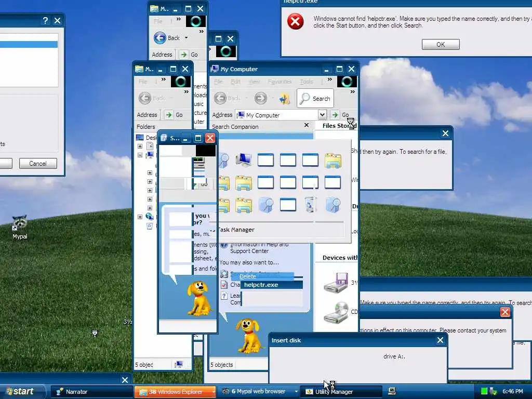Select the highlighted blue row in left dialog list

(x=29, y=45)
